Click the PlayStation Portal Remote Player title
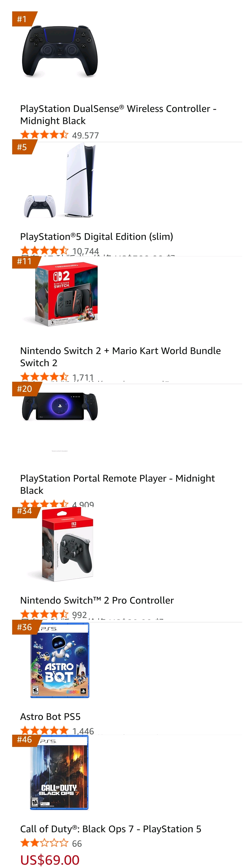Image resolution: width=250 pixels, height=868 pixels. click(117, 484)
